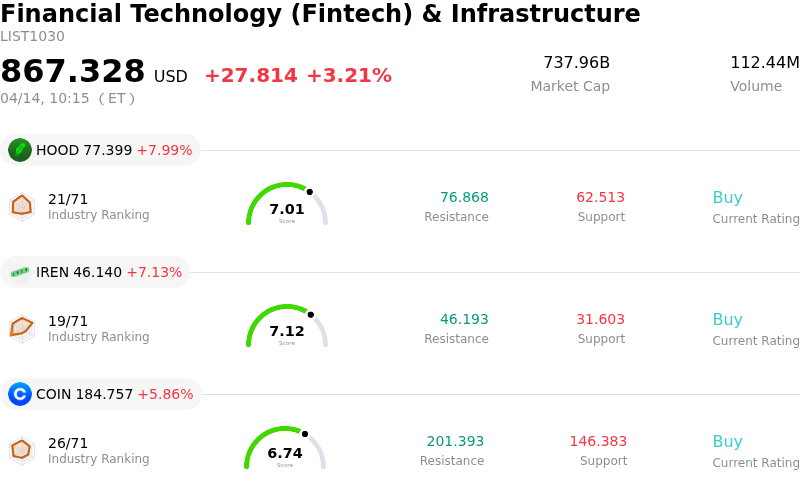800x488 pixels.
Task: Click the COIN 6.74 score gauge
Action: 285,449
